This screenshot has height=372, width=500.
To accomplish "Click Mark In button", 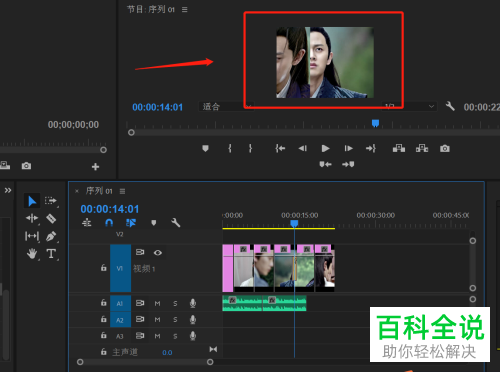I will pos(230,148).
